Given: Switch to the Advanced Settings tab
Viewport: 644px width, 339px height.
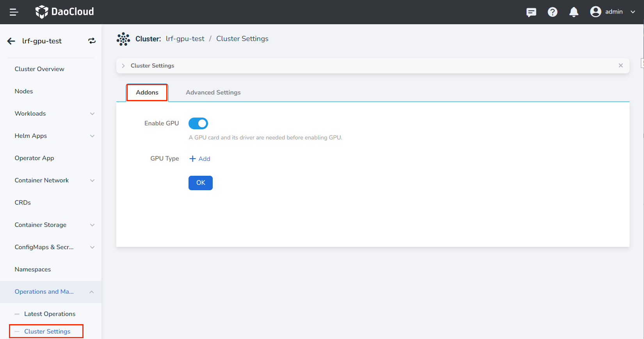Looking at the screenshot, I should coord(213,93).
